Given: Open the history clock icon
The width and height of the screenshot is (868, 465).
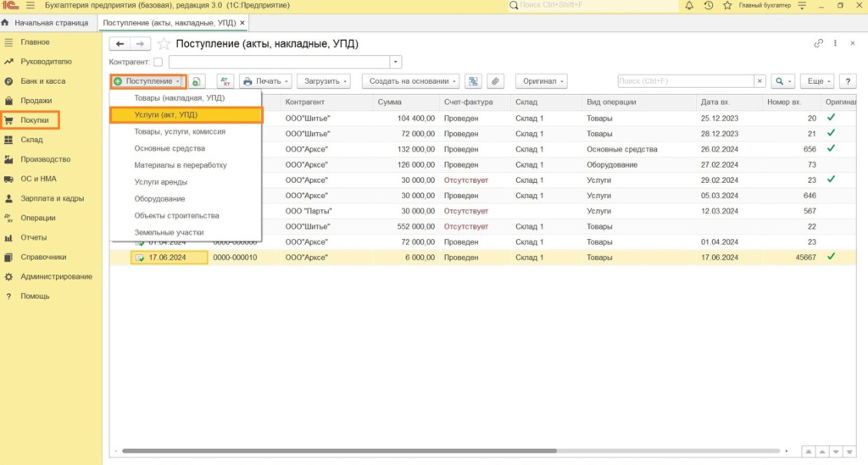Looking at the screenshot, I should pyautogui.click(x=709, y=6).
